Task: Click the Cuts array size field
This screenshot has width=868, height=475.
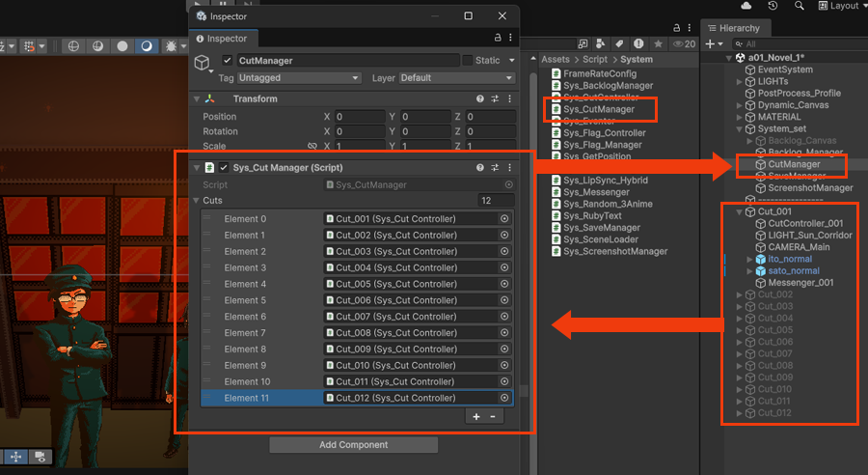Action: 496,201
